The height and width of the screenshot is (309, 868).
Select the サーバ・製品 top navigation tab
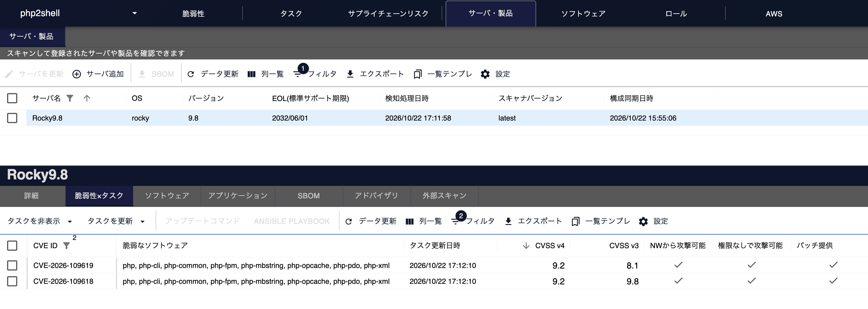(x=491, y=14)
